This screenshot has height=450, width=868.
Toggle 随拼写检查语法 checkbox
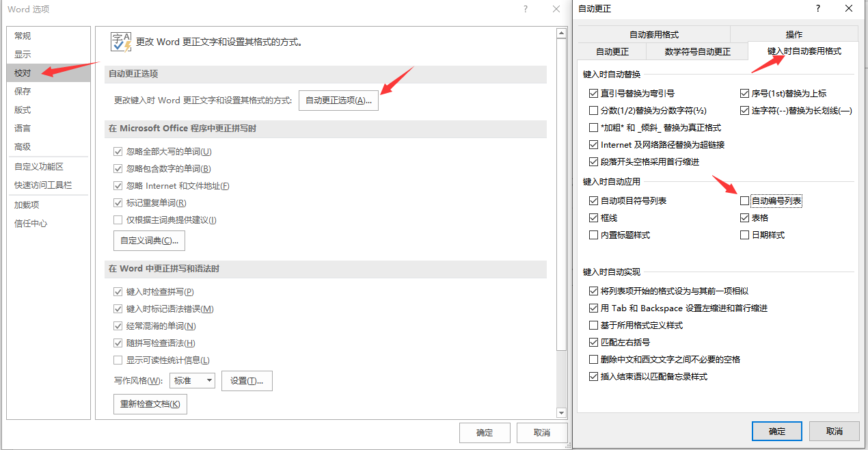tap(118, 343)
